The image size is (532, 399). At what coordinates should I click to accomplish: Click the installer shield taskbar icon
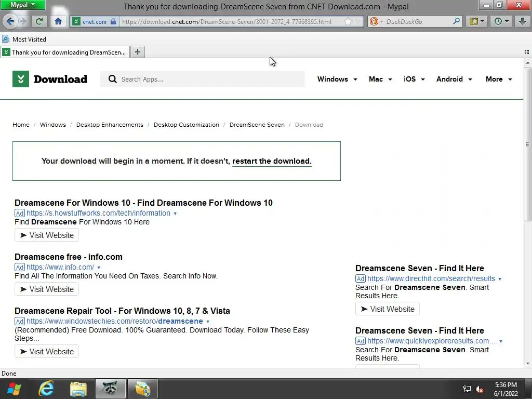pos(143,389)
